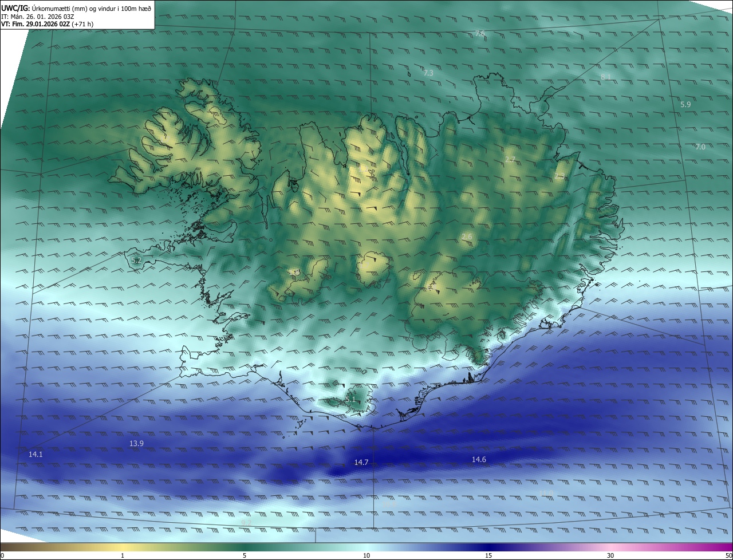Click the 7.3 value label on the map
This screenshot has height=560, width=733.
pyautogui.click(x=428, y=73)
